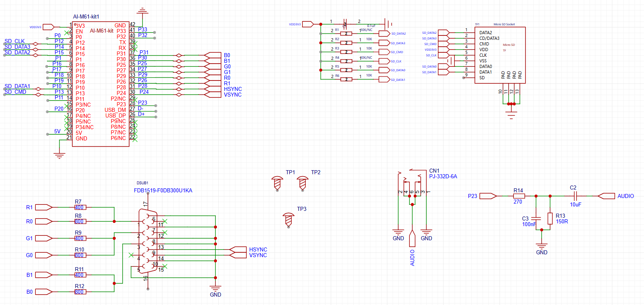Click the R0 port feeding resistor R8

point(44,221)
